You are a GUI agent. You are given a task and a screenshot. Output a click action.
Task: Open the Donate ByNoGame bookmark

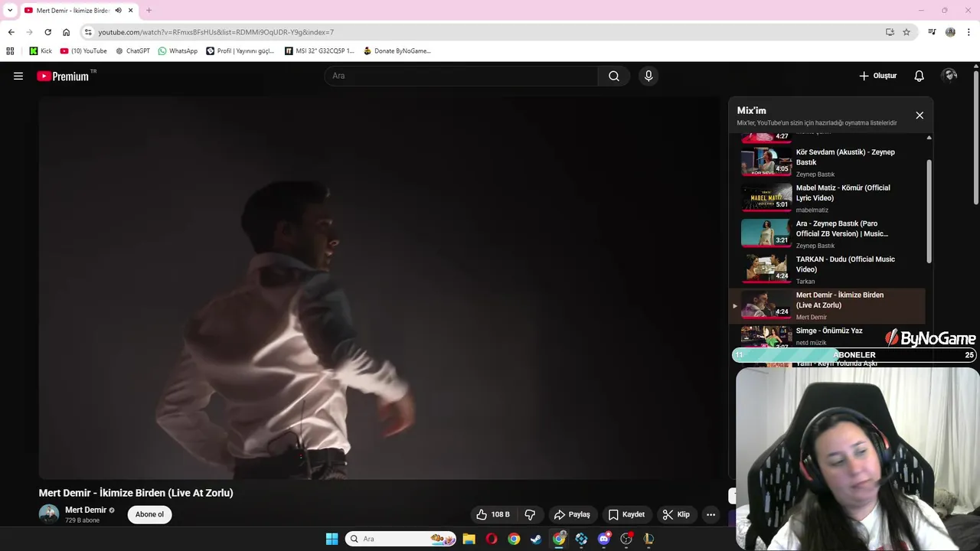coord(397,51)
